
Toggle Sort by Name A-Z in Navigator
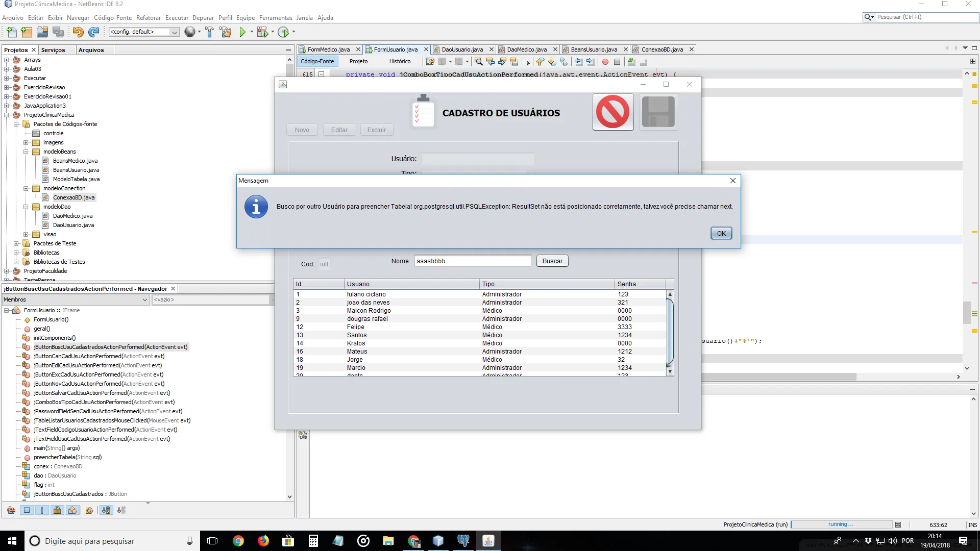point(106,510)
